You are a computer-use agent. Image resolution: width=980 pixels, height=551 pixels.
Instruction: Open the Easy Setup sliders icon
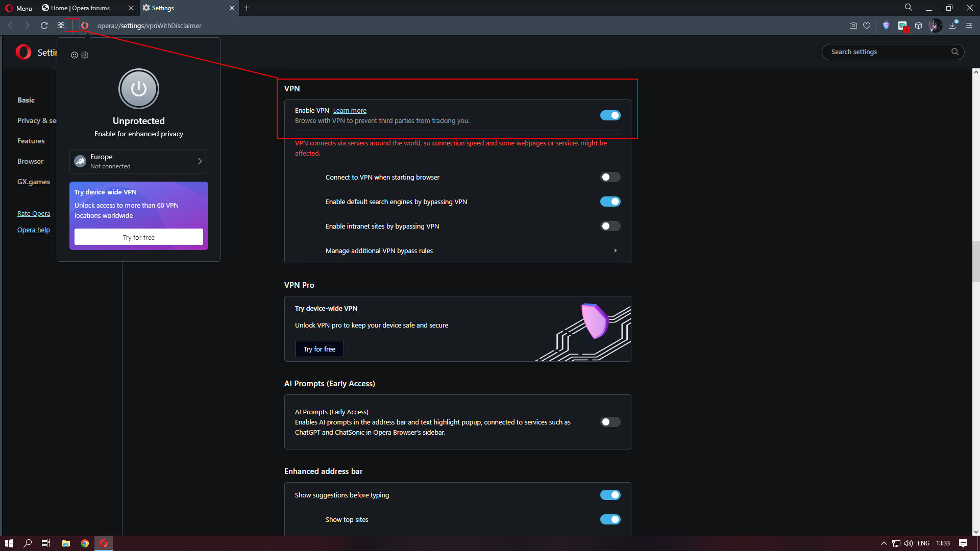pyautogui.click(x=969, y=26)
